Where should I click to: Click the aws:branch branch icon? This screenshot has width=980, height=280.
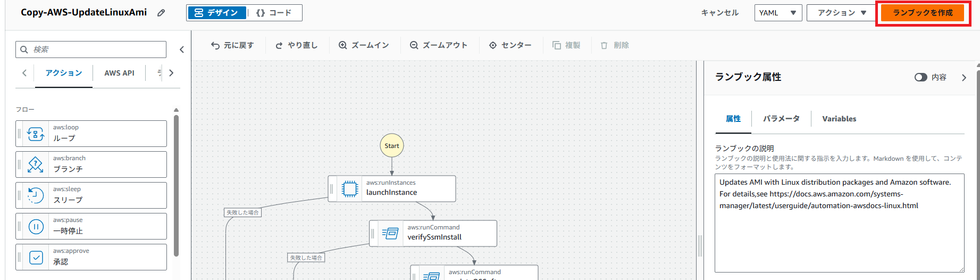[x=36, y=164]
